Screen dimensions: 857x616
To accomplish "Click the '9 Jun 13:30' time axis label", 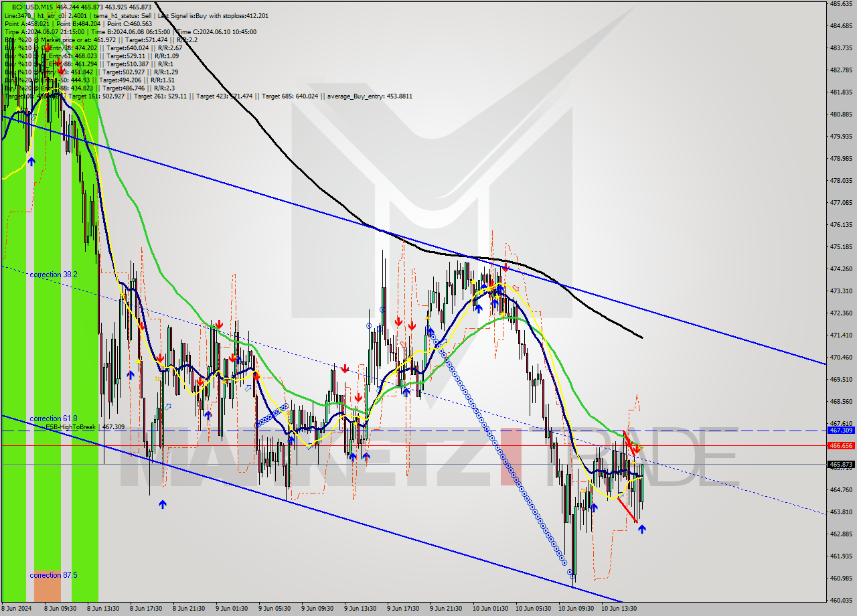I will pyautogui.click(x=361, y=609).
